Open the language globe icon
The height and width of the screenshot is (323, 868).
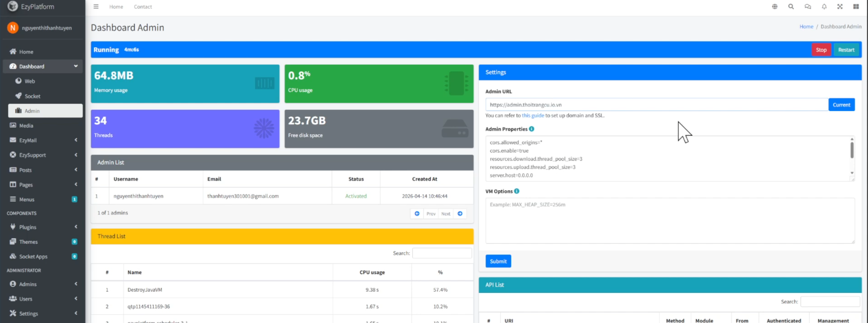[x=774, y=7]
